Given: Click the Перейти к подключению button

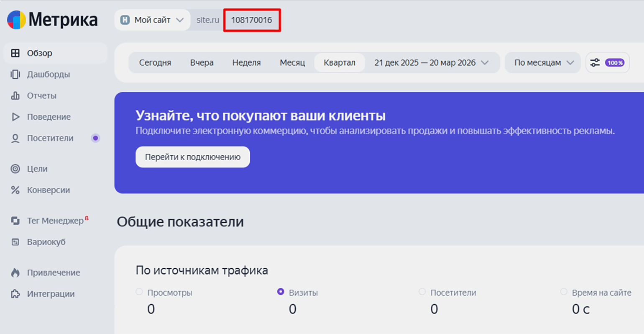Looking at the screenshot, I should (193, 157).
